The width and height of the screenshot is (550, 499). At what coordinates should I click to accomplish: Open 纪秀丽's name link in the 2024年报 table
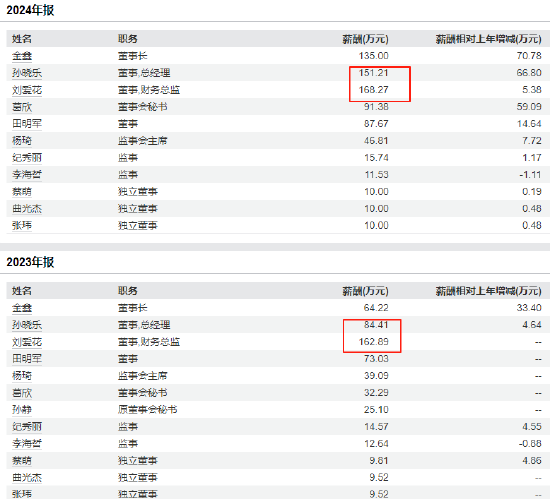point(27,158)
